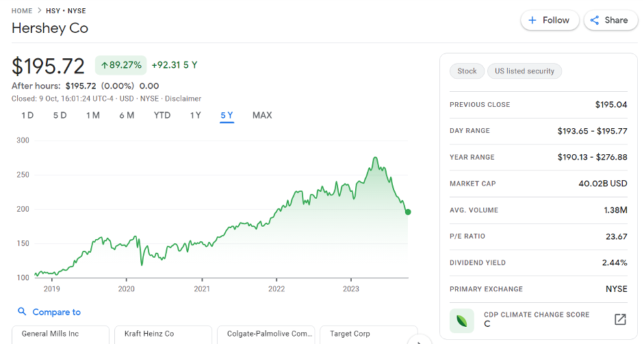Viewport: 644px width, 344px height.
Task: Select the 6M time range
Action: (x=127, y=115)
